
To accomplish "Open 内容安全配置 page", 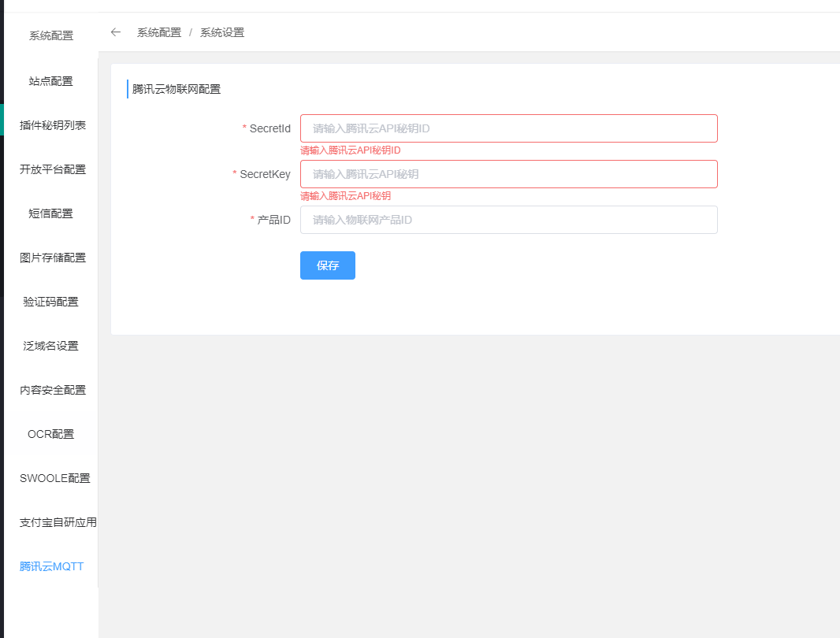I will (53, 390).
